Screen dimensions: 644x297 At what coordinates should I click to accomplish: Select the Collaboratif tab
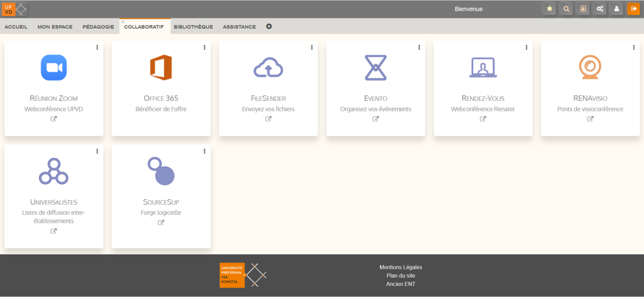point(144,27)
